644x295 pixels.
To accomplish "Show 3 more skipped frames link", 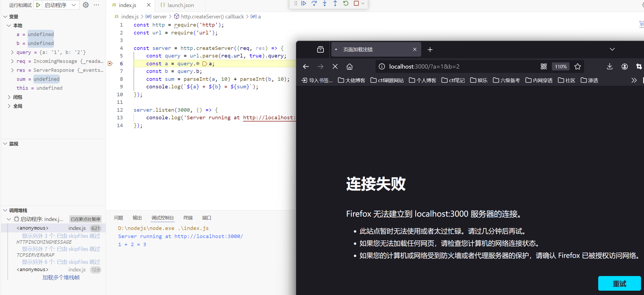I will click(61, 236).
